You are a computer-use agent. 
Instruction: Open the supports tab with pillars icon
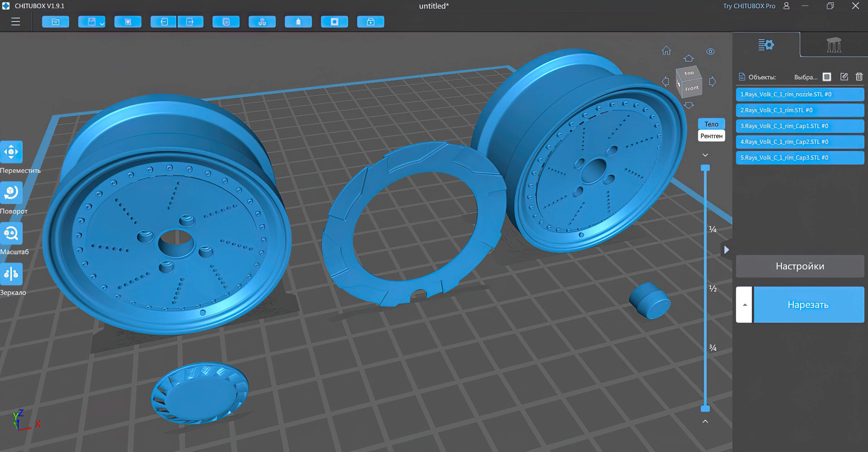pos(834,45)
